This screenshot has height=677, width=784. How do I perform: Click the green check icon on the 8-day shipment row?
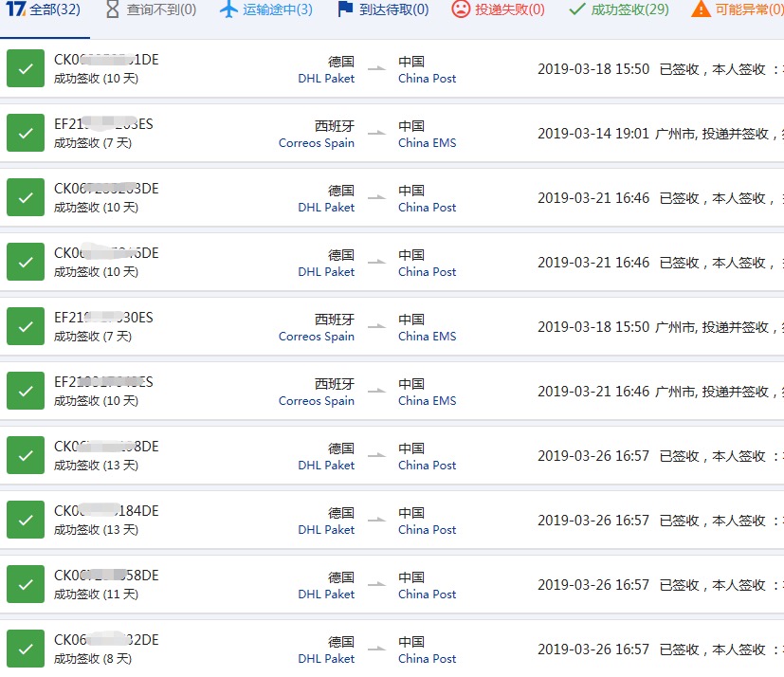click(25, 650)
